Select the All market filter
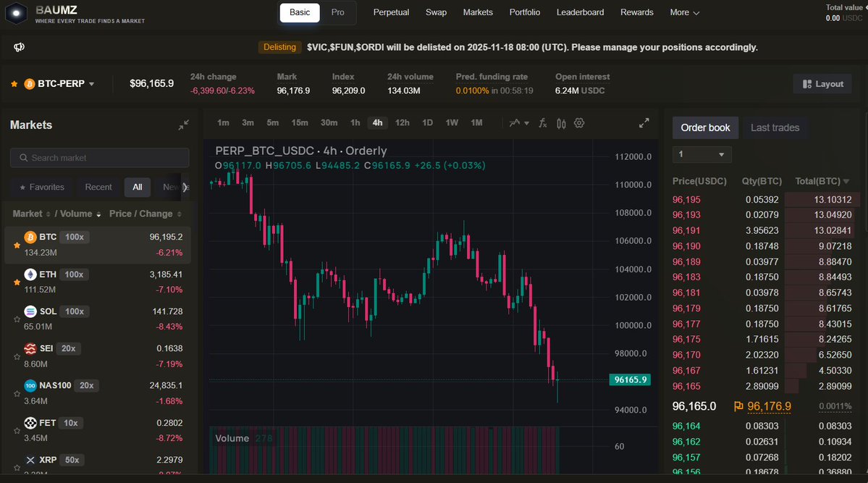The image size is (868, 483). 138,188
